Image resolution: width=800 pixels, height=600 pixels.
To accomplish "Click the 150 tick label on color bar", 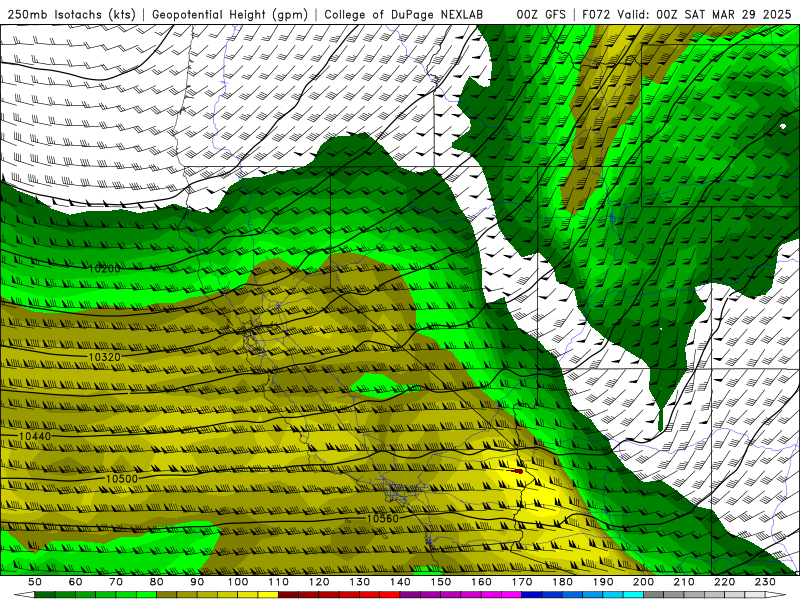I will [440, 582].
